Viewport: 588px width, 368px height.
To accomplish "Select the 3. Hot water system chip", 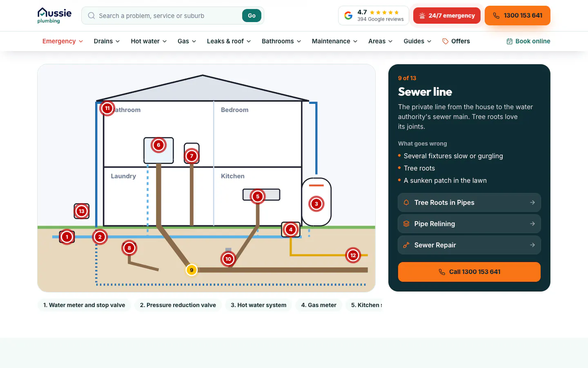I will click(258, 305).
